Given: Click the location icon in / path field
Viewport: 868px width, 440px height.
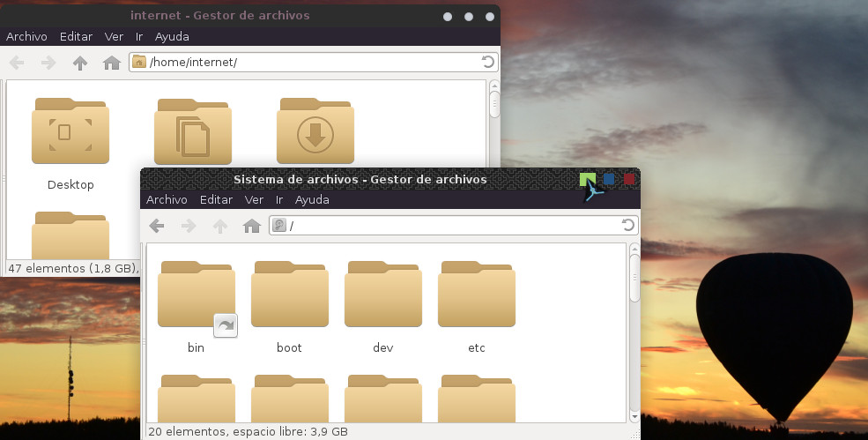Looking at the screenshot, I should 279,225.
